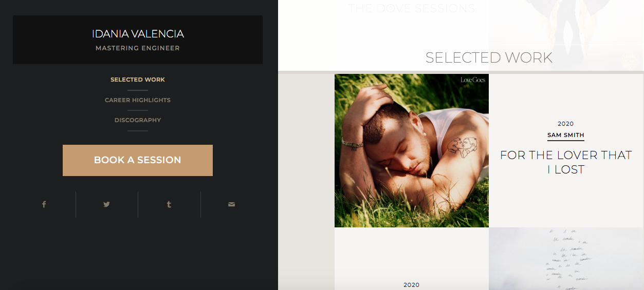Navigate to Discography section
Screen dimensions: 644x290
pos(138,120)
